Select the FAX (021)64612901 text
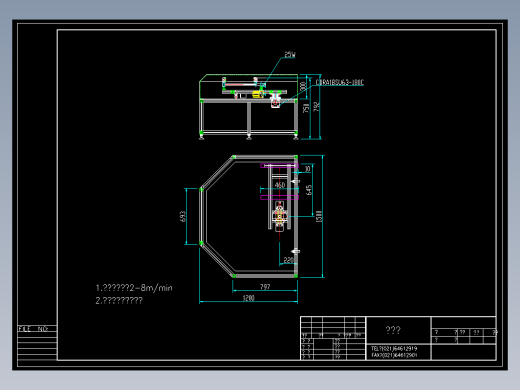Viewport: 520px width, 390px height. [394, 355]
